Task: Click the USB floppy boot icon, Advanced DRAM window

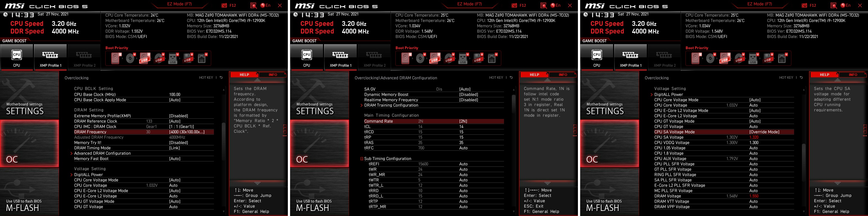Action: click(478, 58)
